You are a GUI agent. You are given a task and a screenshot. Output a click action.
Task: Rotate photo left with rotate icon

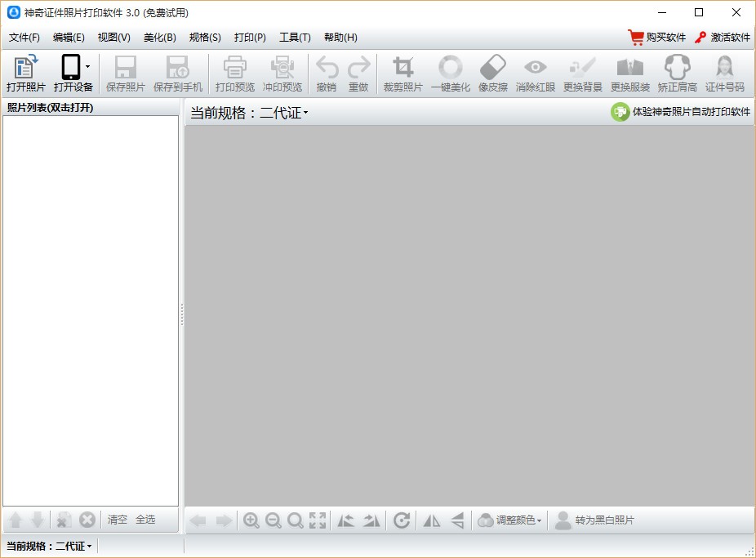(x=345, y=520)
